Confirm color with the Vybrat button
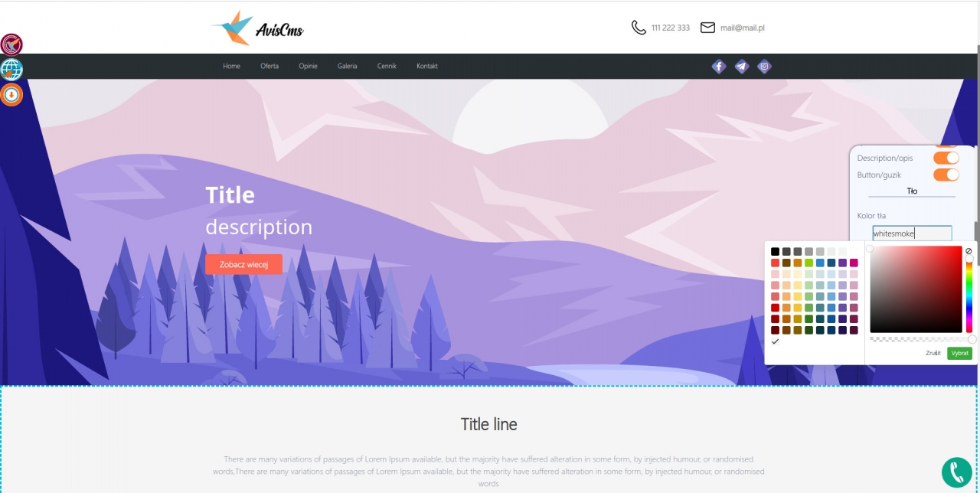The image size is (980, 493). [x=959, y=354]
